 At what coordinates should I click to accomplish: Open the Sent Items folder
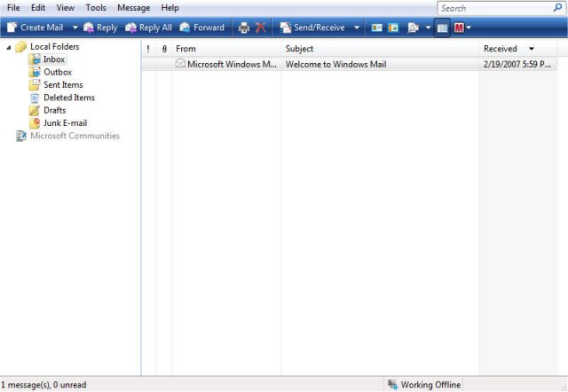pos(56,85)
